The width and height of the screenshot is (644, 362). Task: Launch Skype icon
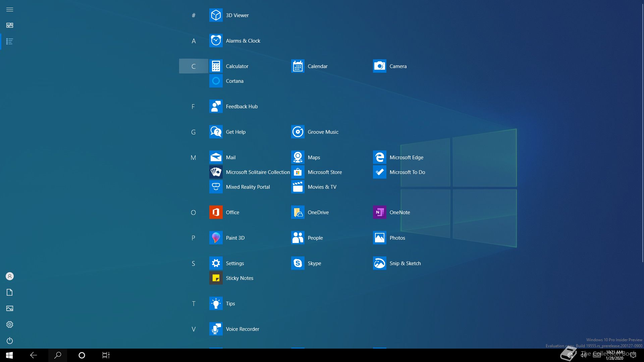pos(298,263)
